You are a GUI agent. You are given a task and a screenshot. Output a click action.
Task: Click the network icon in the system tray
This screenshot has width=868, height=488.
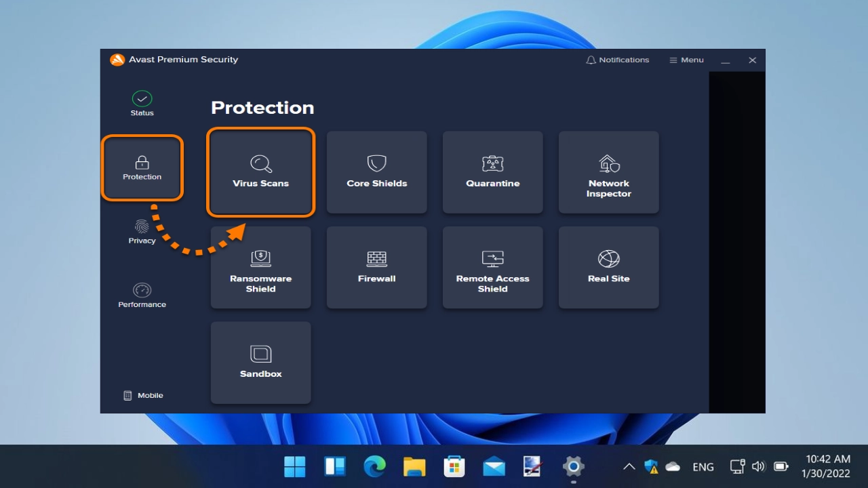[x=737, y=466]
